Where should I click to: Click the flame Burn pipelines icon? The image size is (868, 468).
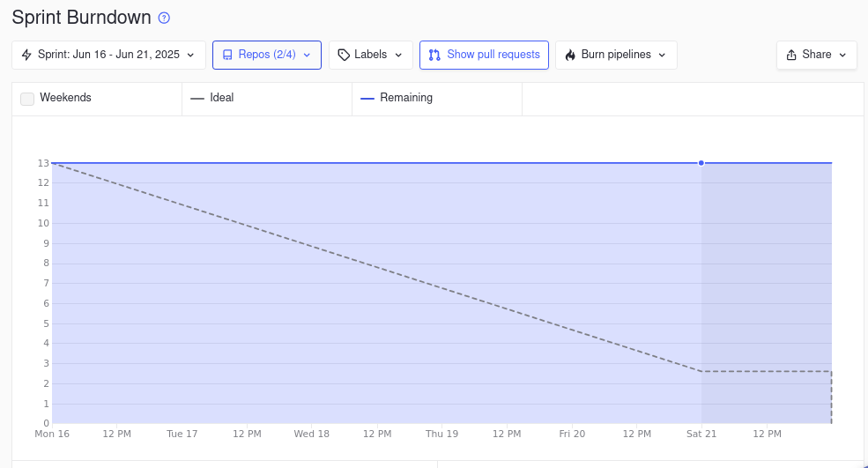570,55
